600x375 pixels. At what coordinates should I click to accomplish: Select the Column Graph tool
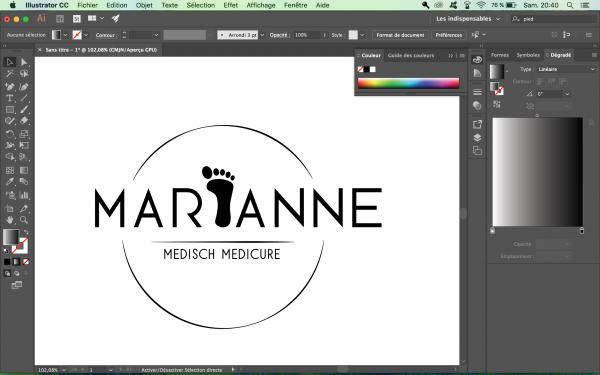coord(24,195)
